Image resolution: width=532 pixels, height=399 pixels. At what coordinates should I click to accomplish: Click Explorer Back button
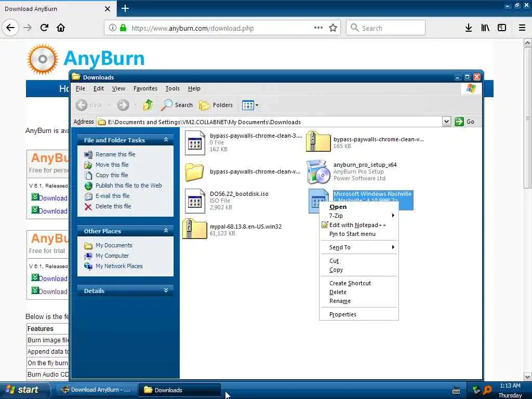(89, 105)
